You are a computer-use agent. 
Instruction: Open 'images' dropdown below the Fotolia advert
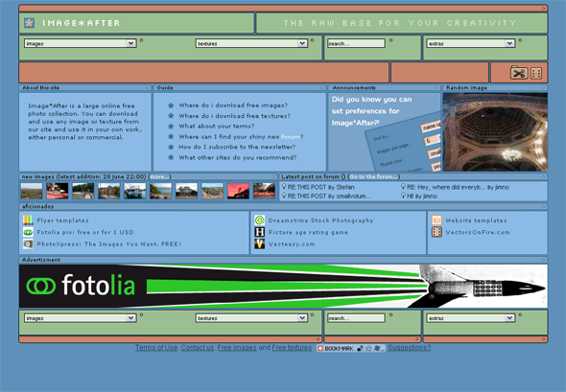click(x=81, y=318)
